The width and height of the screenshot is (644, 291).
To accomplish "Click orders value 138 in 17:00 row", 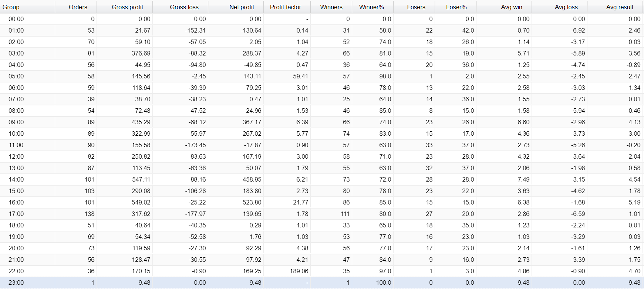I will (x=90, y=214).
